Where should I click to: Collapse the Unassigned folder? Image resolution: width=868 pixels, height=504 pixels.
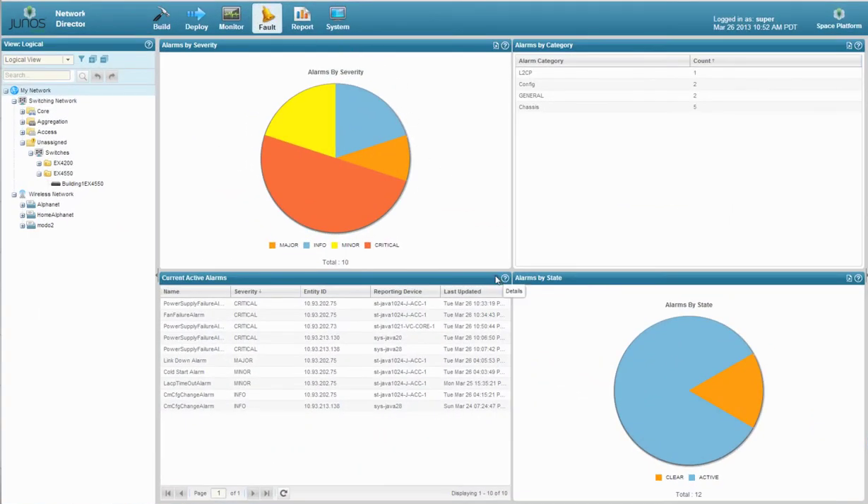click(x=23, y=143)
